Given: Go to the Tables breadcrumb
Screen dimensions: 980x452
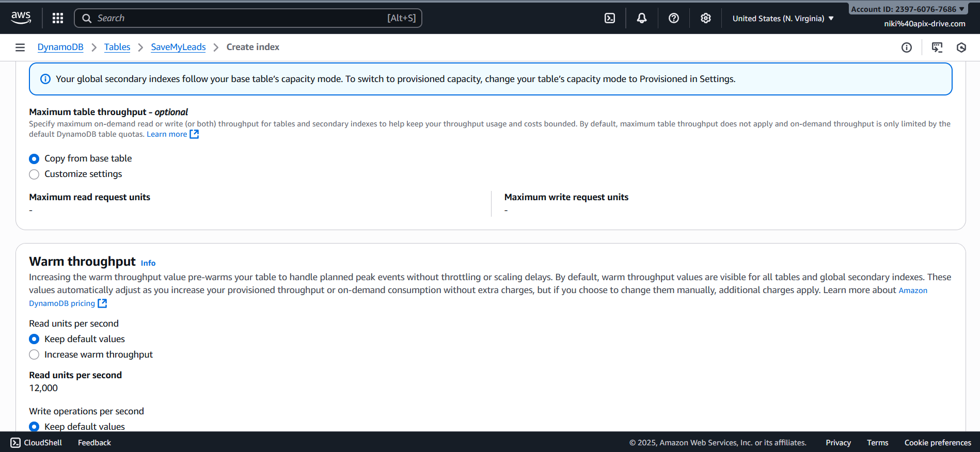Looking at the screenshot, I should coord(117,47).
